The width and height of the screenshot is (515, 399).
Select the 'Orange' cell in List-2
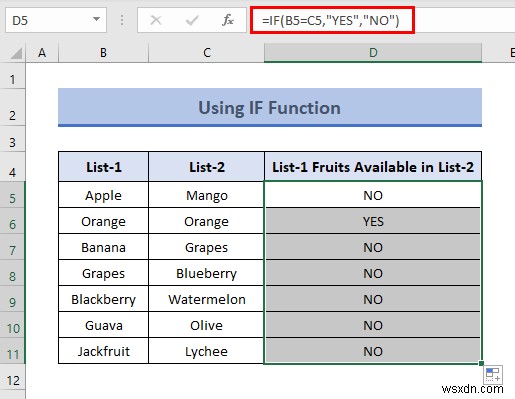coord(207,221)
